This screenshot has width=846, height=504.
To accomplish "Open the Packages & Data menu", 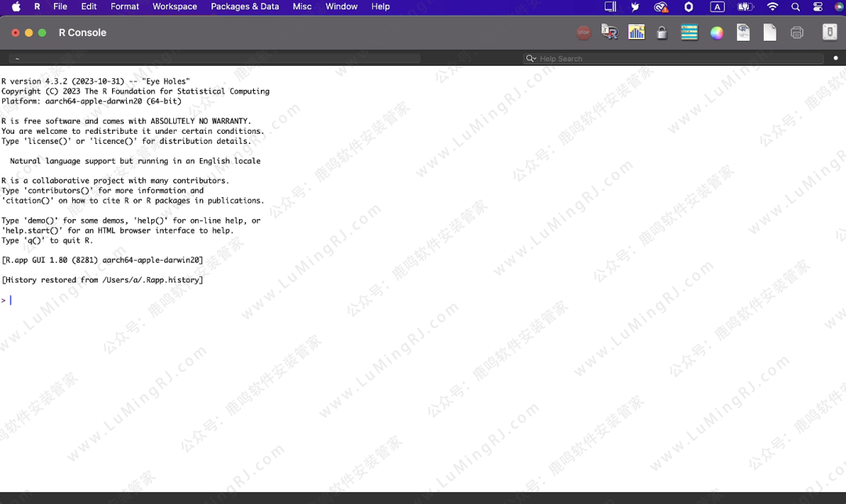I will click(244, 6).
